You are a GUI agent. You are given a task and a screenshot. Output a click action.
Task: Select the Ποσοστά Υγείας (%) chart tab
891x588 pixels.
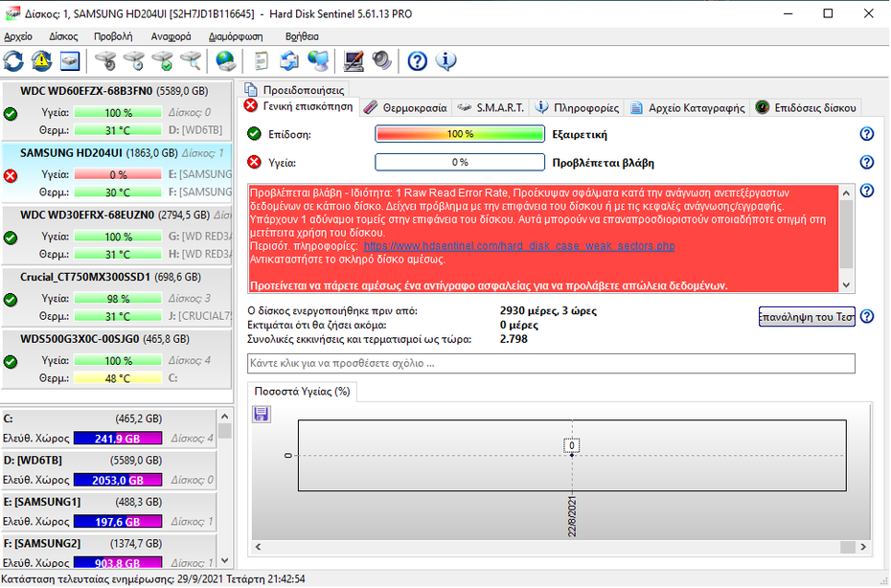(303, 392)
